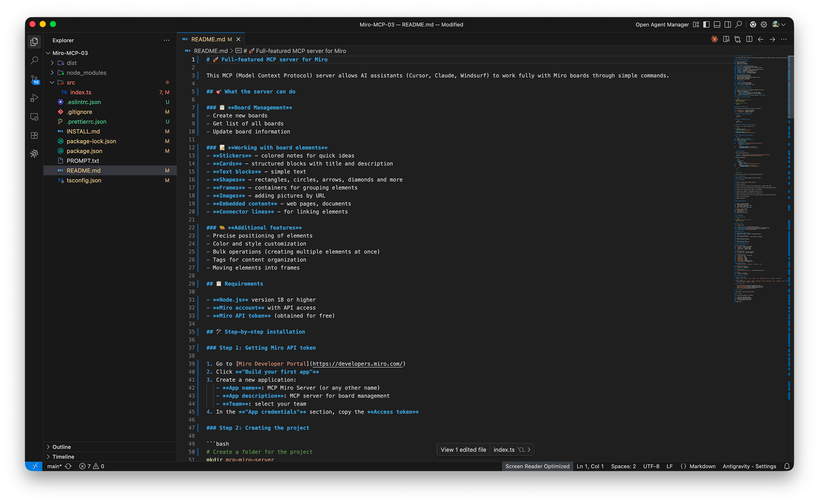Open the Markdown preview icon for README
Viewport: 819px width, 504px height.
(726, 39)
